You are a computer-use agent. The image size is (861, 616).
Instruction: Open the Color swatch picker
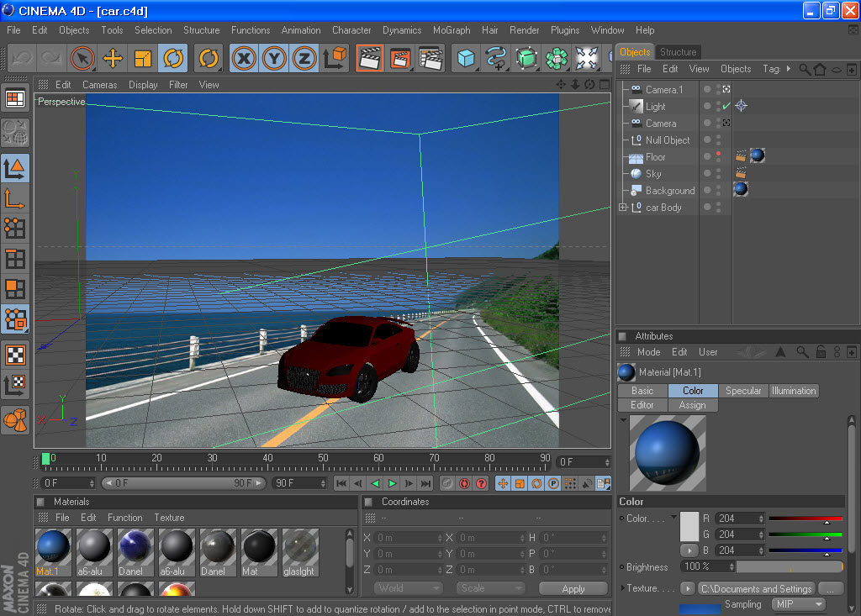[x=689, y=527]
